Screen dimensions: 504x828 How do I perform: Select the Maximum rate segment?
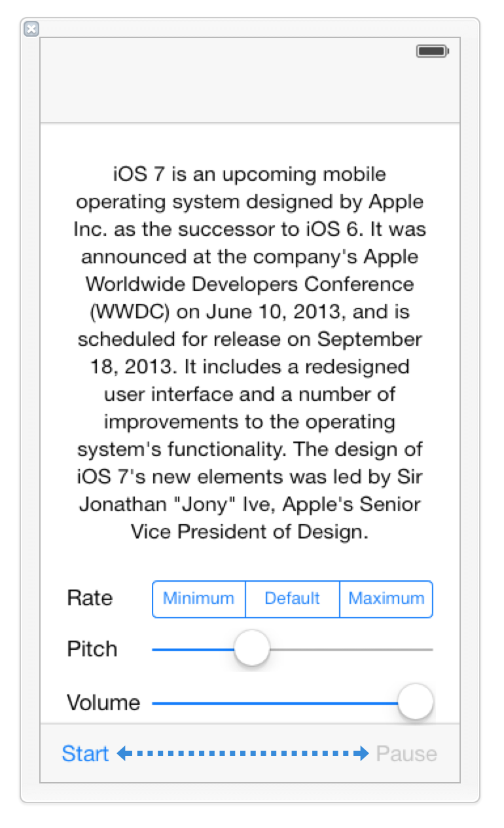(386, 599)
